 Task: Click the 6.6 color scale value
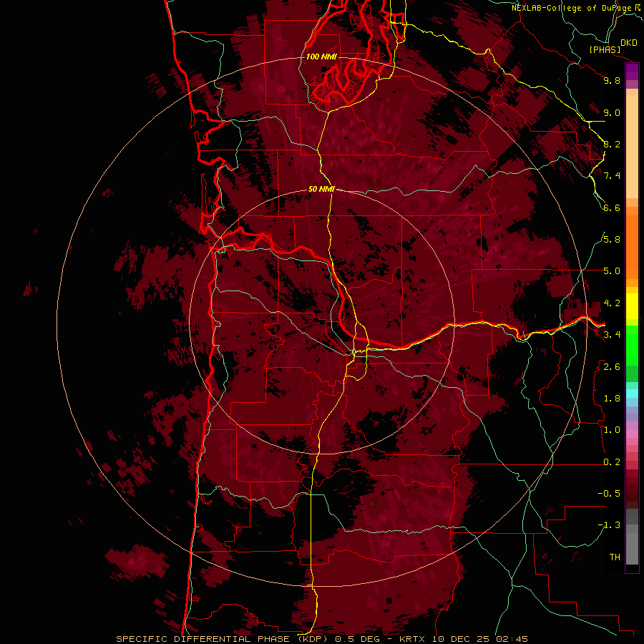pyautogui.click(x=612, y=208)
